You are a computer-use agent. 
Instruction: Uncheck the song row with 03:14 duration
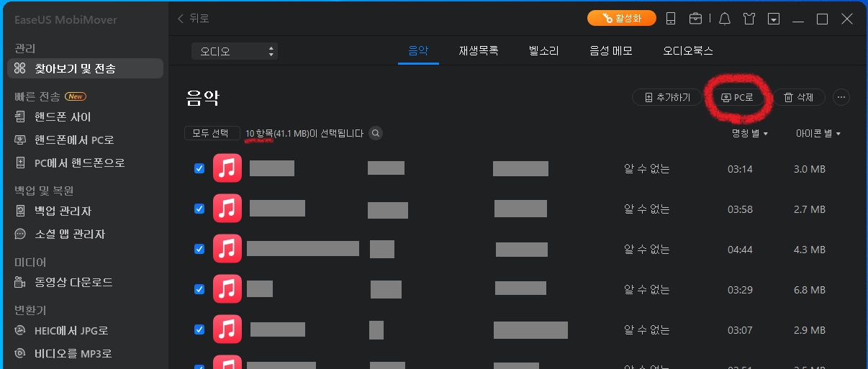[x=199, y=169]
